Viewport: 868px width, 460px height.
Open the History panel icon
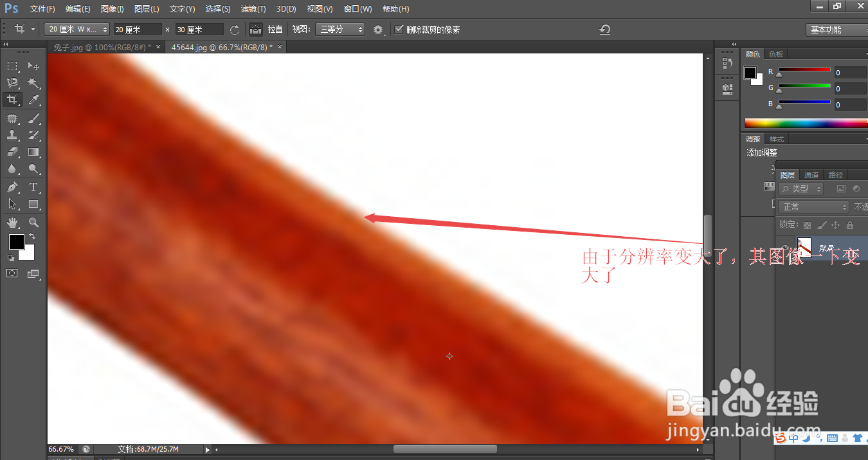[728, 63]
